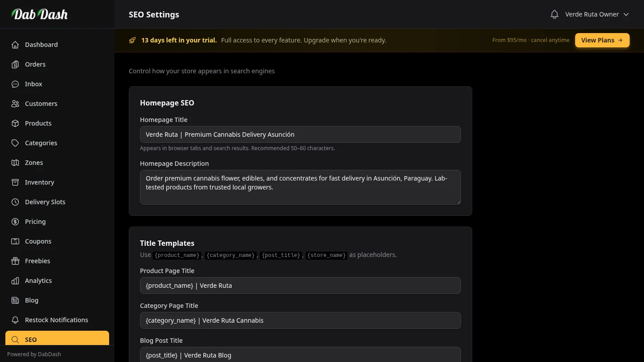Click the Restock Notifications bell icon
Screen dimensions: 644x362
point(15,320)
